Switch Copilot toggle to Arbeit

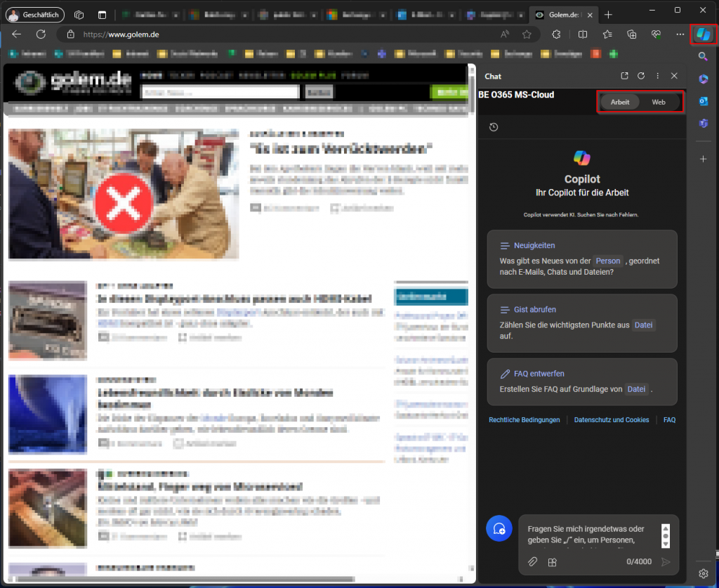click(x=620, y=102)
